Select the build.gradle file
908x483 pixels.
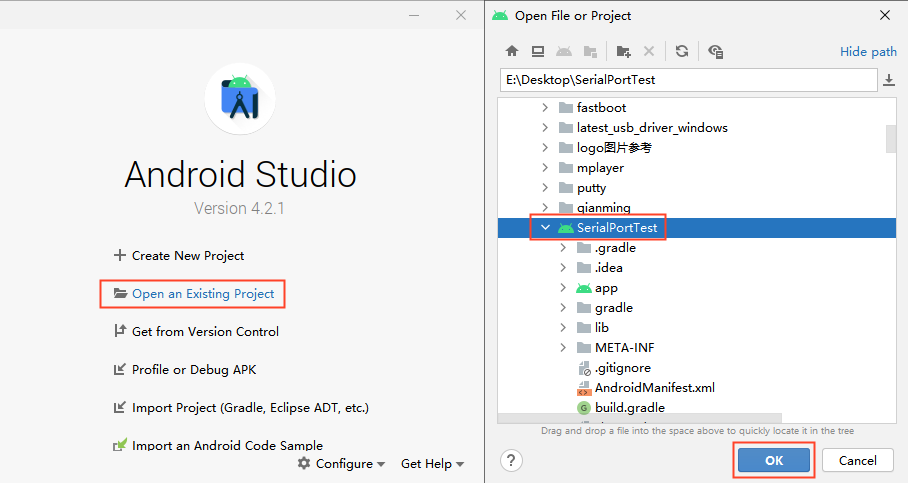629,407
